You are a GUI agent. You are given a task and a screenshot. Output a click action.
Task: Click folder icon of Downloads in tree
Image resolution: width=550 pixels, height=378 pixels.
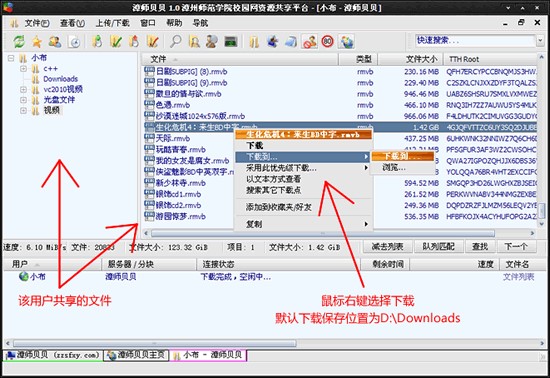click(x=35, y=79)
